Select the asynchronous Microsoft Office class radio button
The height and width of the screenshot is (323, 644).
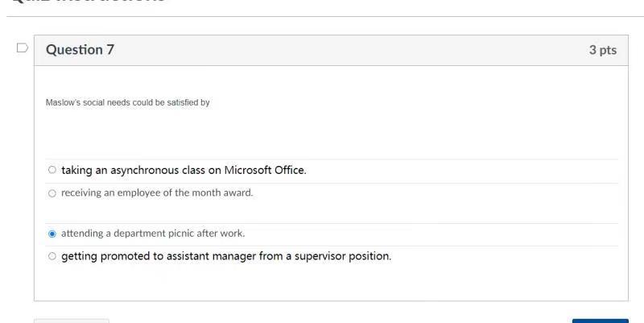coord(52,170)
